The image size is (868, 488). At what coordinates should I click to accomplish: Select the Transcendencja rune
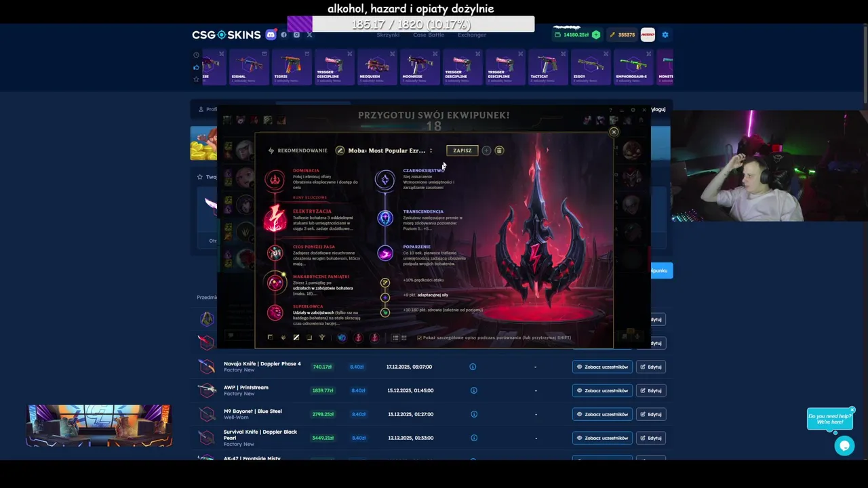(x=385, y=218)
